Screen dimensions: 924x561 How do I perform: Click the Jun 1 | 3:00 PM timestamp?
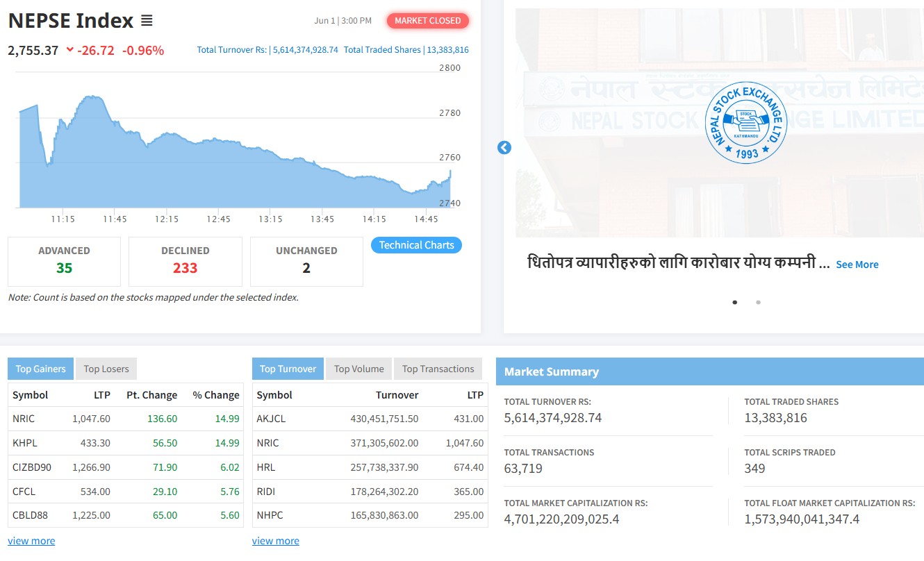point(343,21)
